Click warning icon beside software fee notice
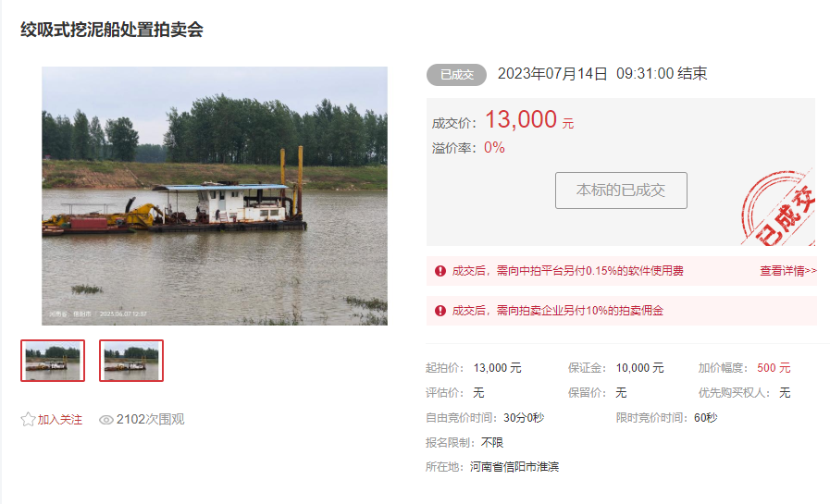Screen dimensions: 830x504 tap(440, 271)
